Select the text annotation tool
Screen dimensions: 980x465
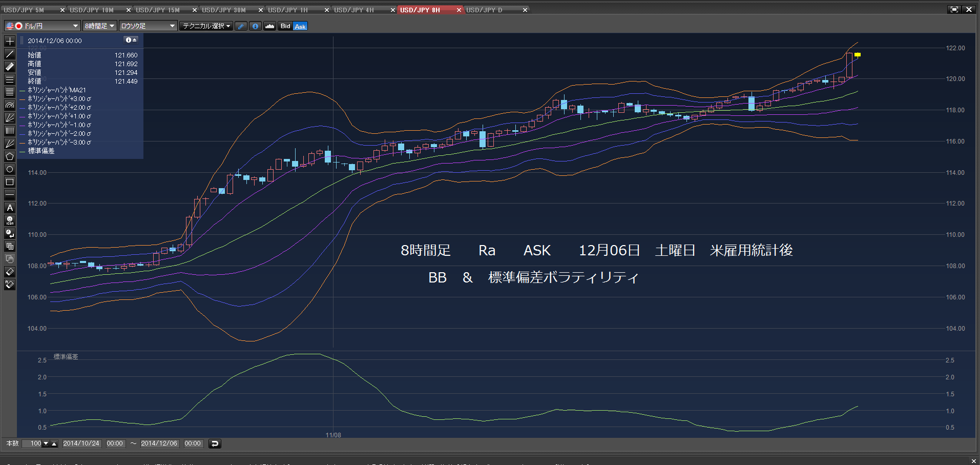(x=10, y=208)
